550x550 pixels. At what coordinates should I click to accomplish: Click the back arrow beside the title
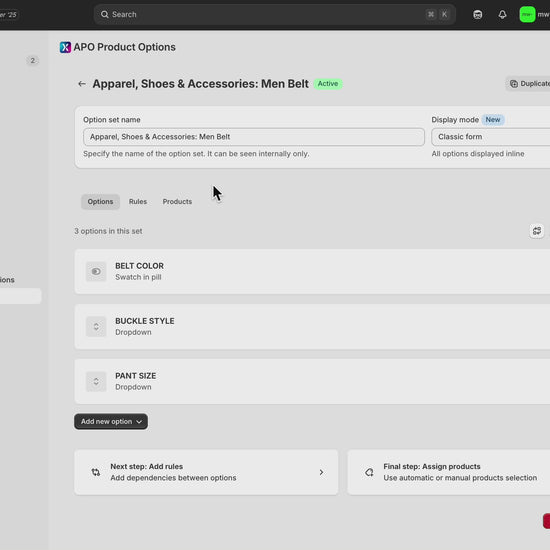pyautogui.click(x=82, y=84)
